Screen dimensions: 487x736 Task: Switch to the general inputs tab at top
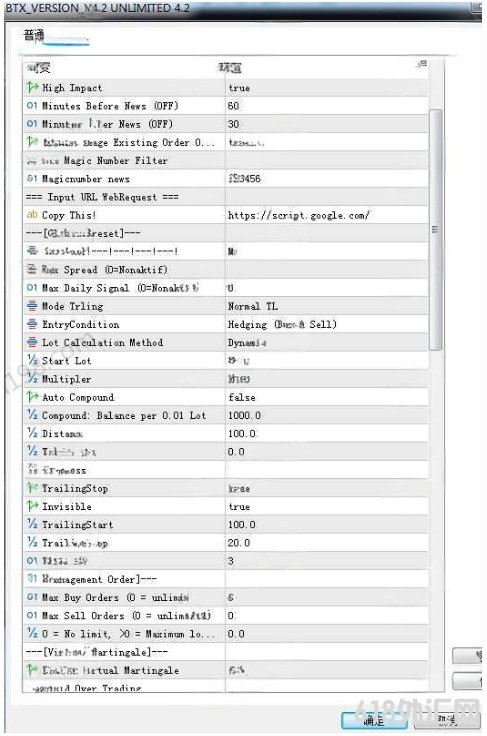click(x=34, y=35)
